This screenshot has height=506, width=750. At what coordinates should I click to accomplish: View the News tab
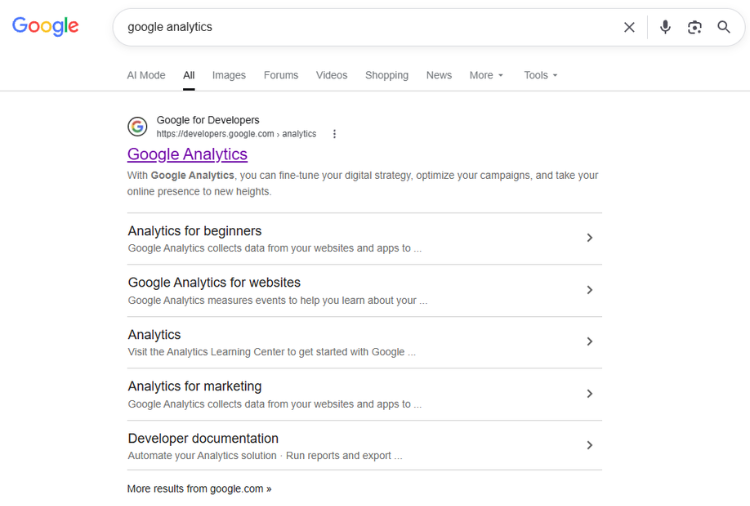point(439,75)
